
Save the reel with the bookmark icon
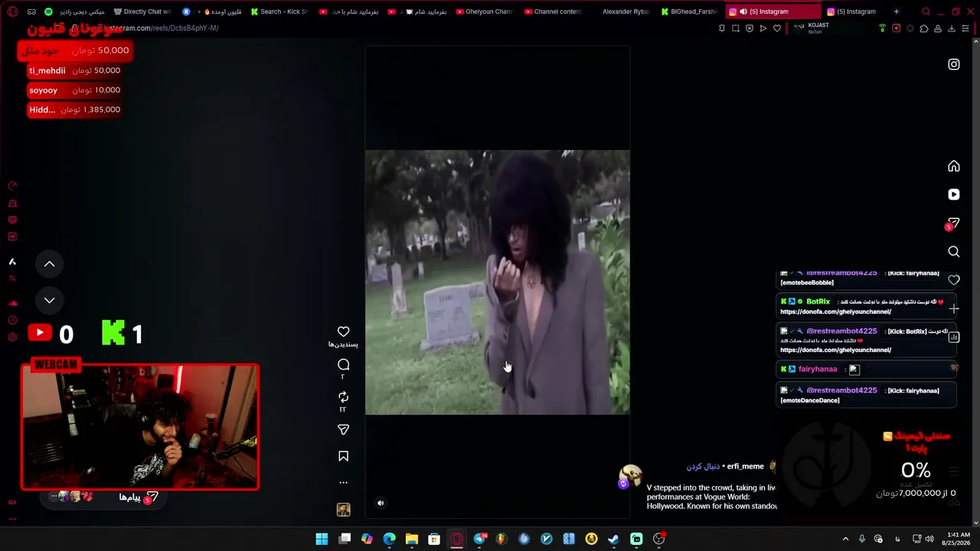343,456
